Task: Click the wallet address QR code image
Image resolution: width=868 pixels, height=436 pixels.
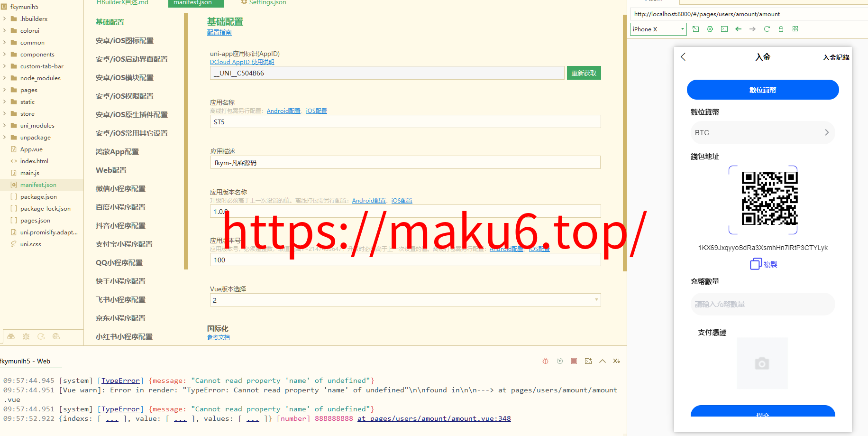Action: tap(769, 198)
